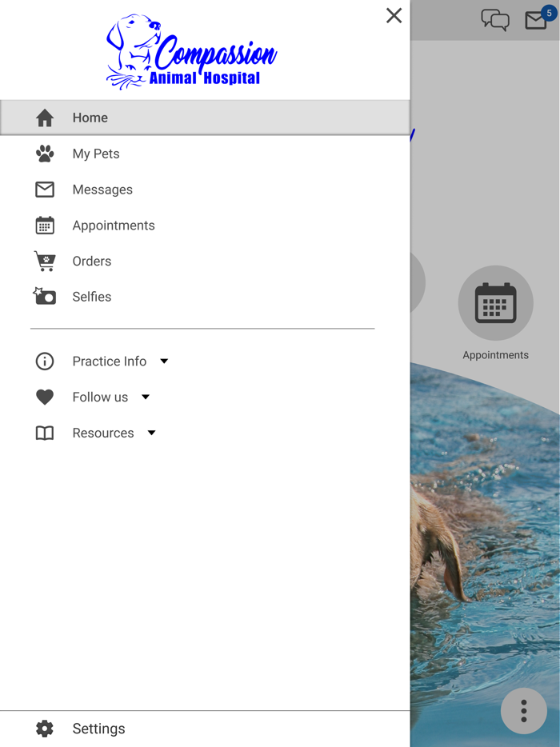Open chat bubbles in the top bar
This screenshot has width=560, height=747.
495,20
